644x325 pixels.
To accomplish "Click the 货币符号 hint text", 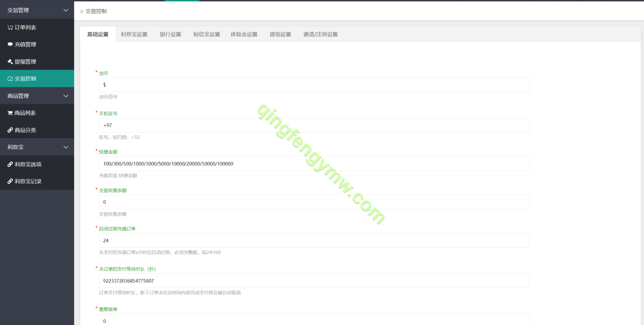I will 108,97.
